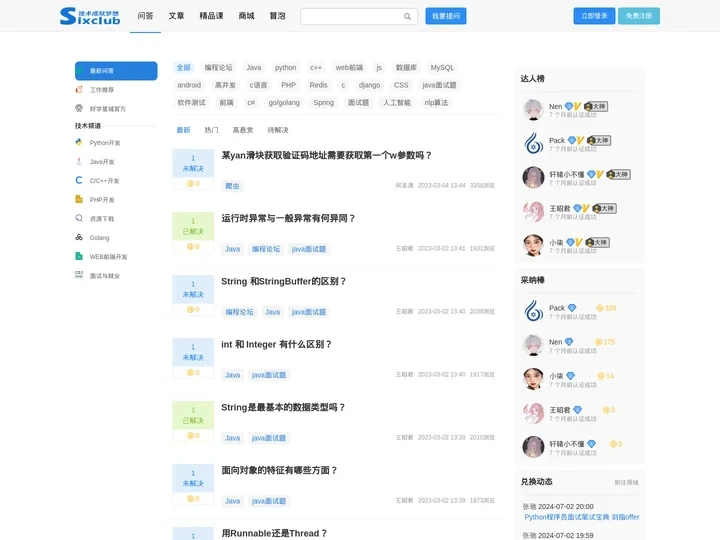Click the 我要提问 button

click(446, 16)
